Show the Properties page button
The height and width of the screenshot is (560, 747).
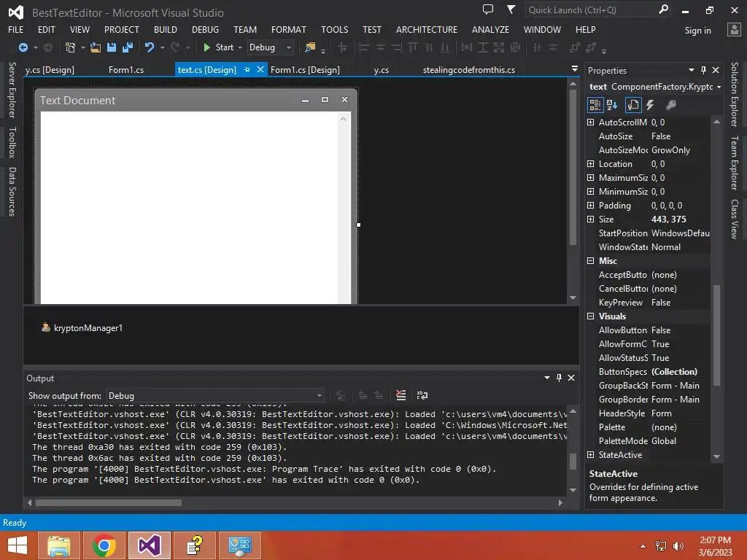point(632,105)
